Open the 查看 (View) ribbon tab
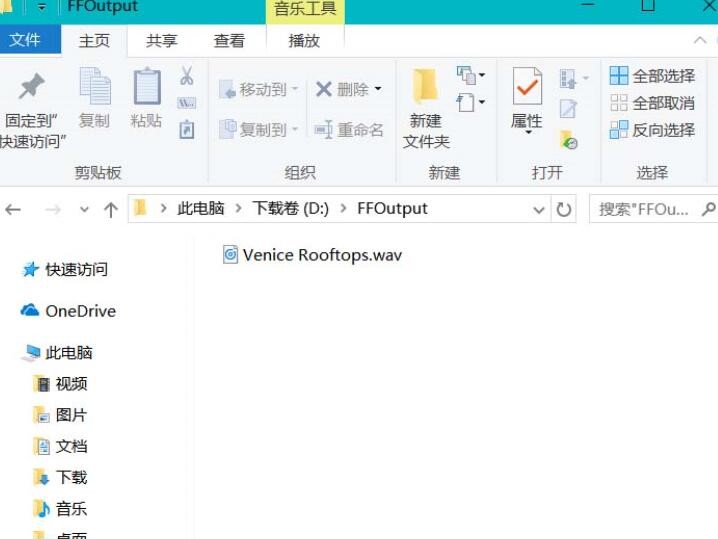This screenshot has width=718, height=539. (x=229, y=41)
